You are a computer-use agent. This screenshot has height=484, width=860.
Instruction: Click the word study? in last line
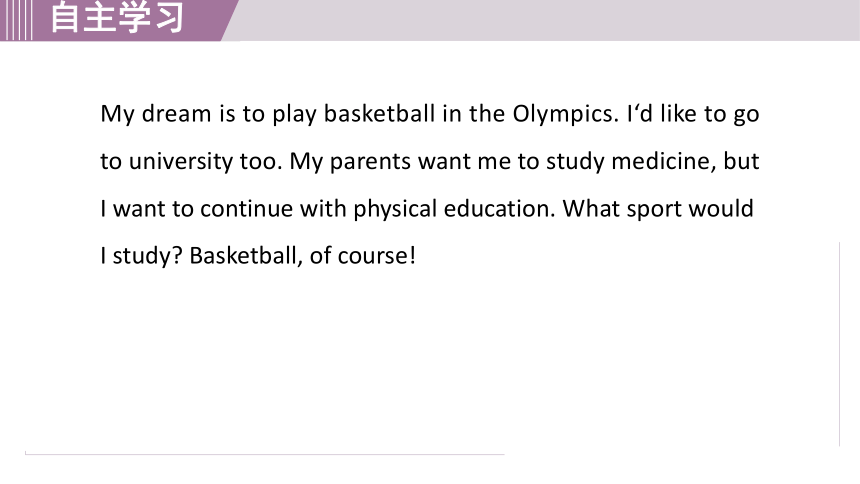[148, 257]
